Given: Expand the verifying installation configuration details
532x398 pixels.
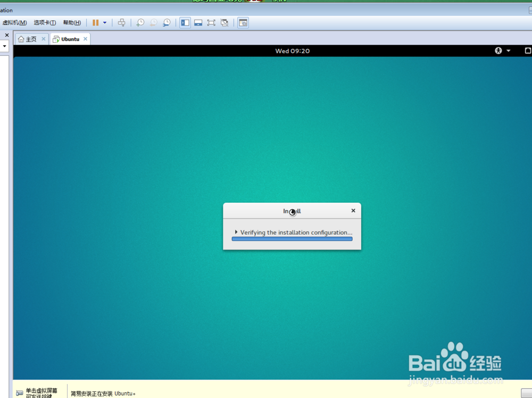Looking at the screenshot, I should pyautogui.click(x=236, y=232).
